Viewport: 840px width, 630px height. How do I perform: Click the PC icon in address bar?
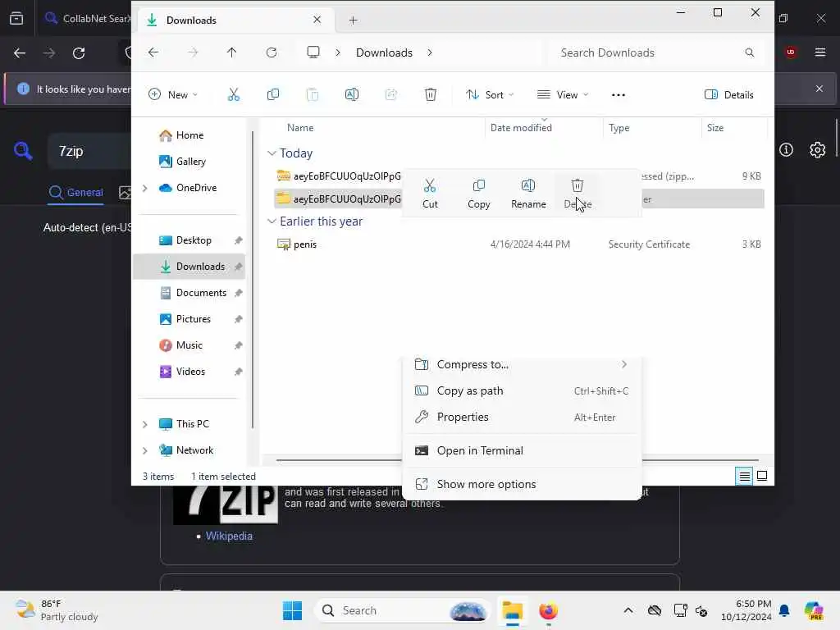coord(313,52)
